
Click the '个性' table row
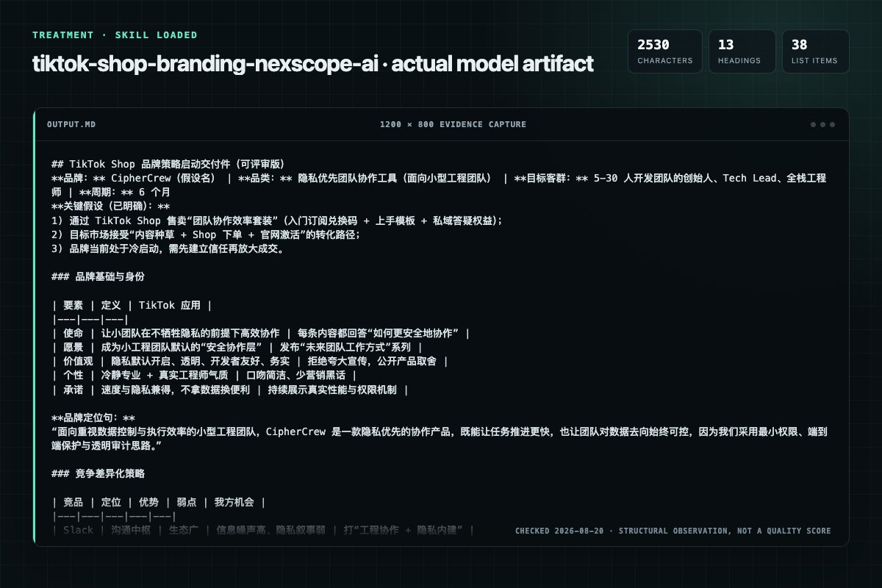(204, 376)
